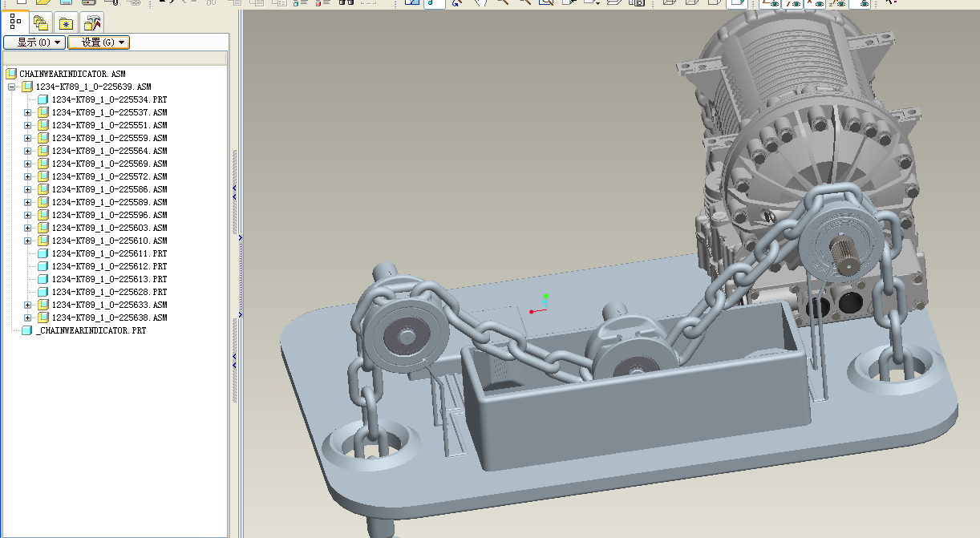This screenshot has width=980, height=538.
Task: Open the Connections navigator tab with hammer icon
Action: click(92, 22)
